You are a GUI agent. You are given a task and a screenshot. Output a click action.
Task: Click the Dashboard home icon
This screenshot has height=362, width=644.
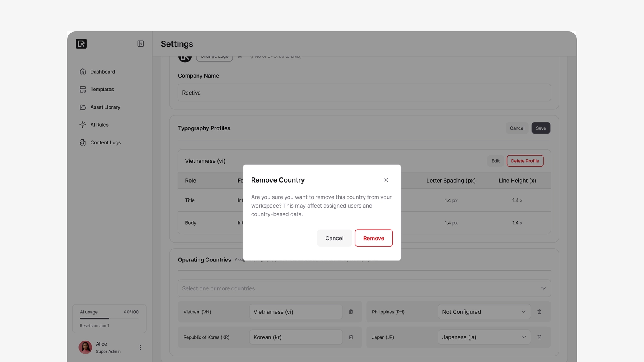[x=83, y=72]
